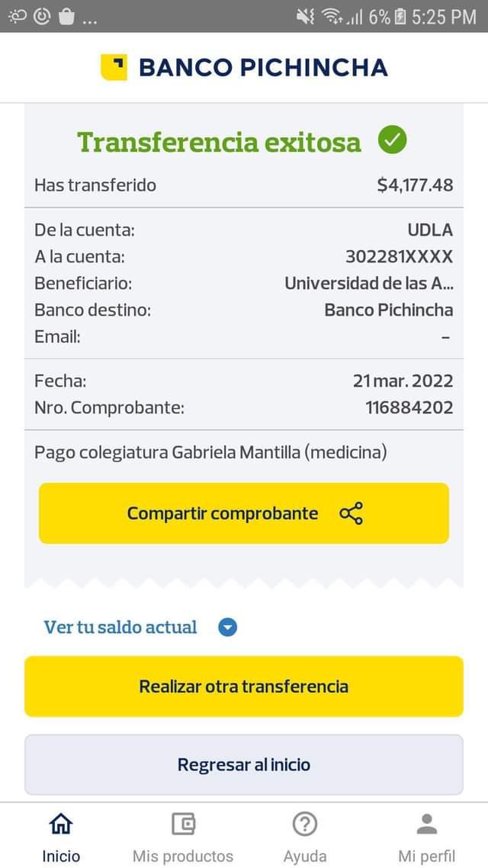This screenshot has height=868, width=488.
Task: Open the Ver tu saldo actual link
Action: click(x=120, y=627)
